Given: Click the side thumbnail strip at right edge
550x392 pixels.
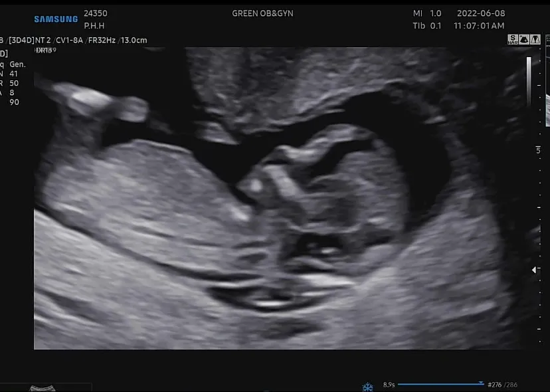Looking at the screenshot, I should pyautogui.click(x=548, y=80).
